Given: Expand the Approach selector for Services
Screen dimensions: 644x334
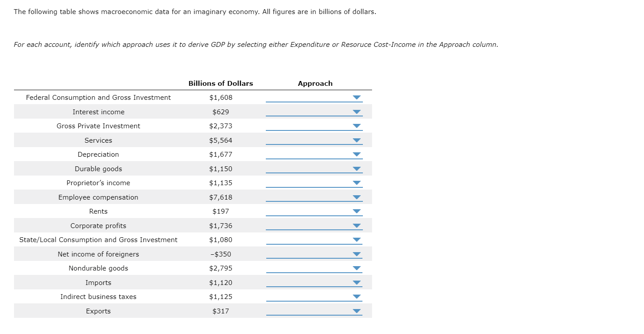Looking at the screenshot, I should pos(356,140).
